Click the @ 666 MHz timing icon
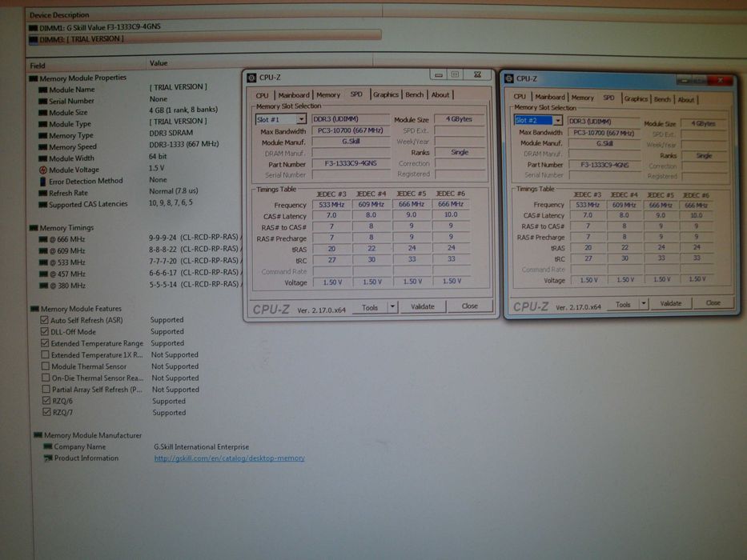 (43, 239)
